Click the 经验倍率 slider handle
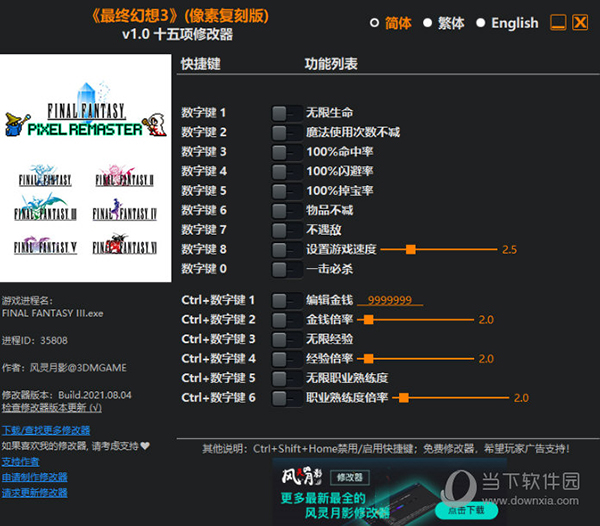The image size is (600, 526). point(368,358)
